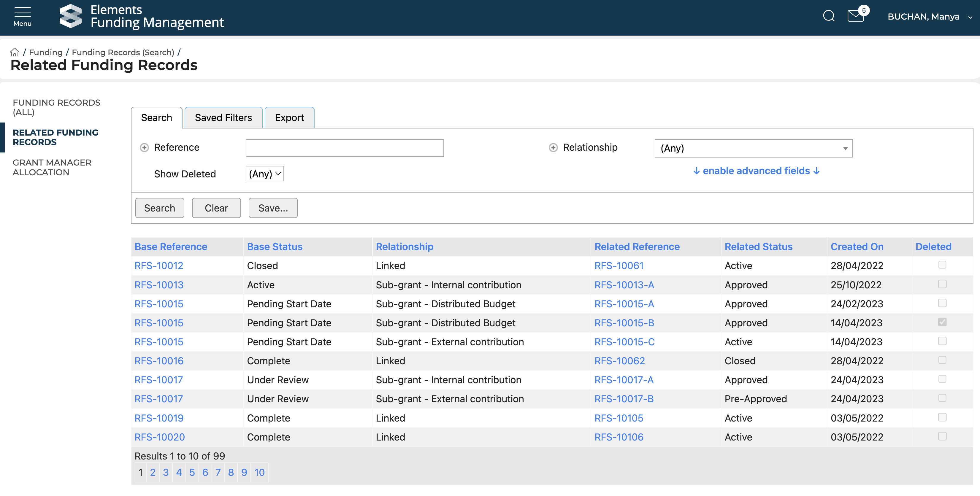Open the Show Deleted dropdown
This screenshot has width=980, height=496.
coord(264,174)
